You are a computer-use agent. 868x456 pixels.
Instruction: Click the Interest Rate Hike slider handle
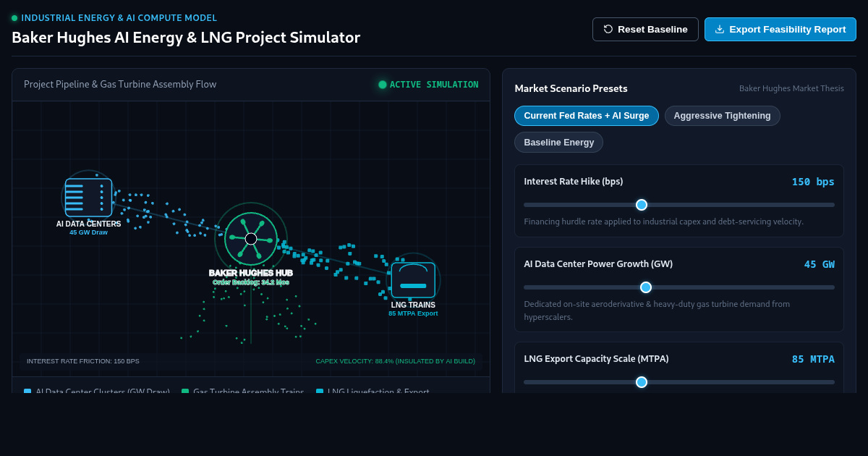click(x=642, y=205)
